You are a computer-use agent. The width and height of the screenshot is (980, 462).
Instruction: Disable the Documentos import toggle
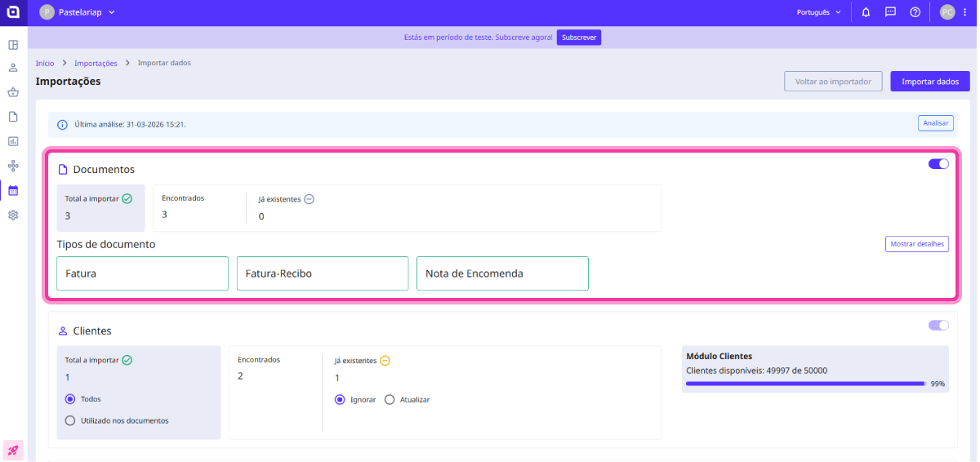click(938, 164)
